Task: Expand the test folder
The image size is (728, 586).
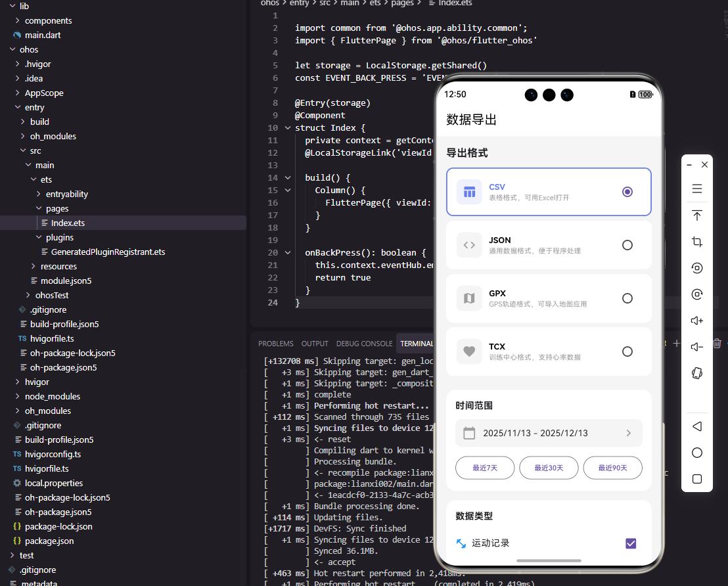Action: tap(12, 555)
